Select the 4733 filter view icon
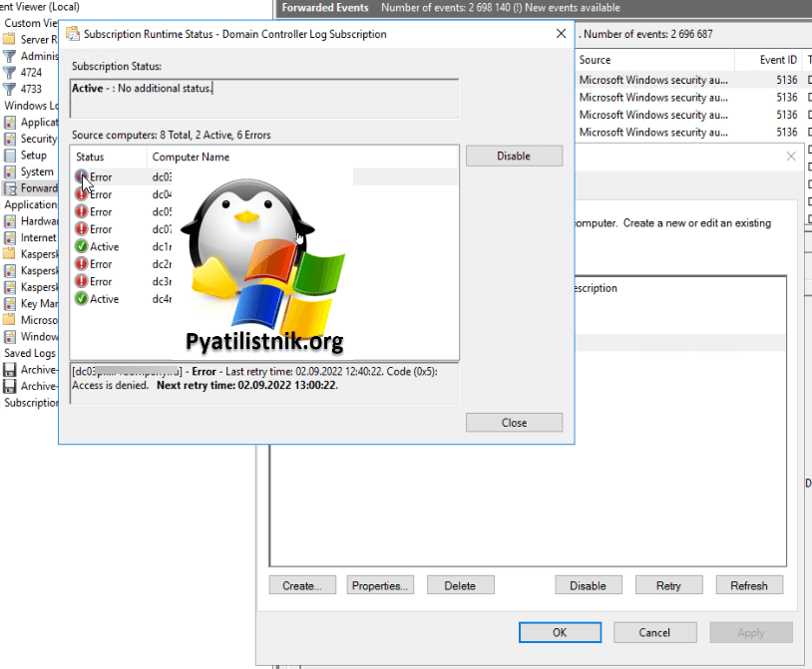812x669 pixels. 10,89
